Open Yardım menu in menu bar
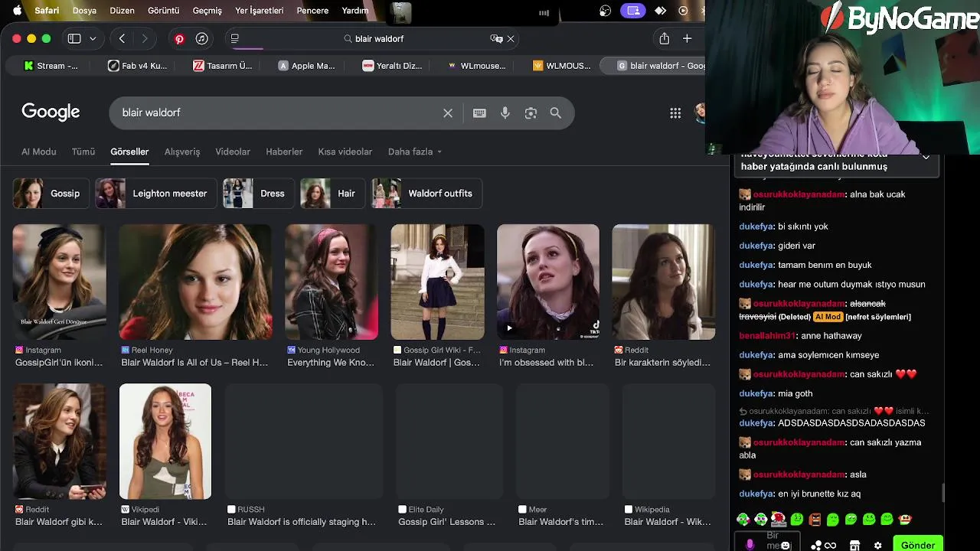This screenshot has height=551, width=980. coord(354,11)
